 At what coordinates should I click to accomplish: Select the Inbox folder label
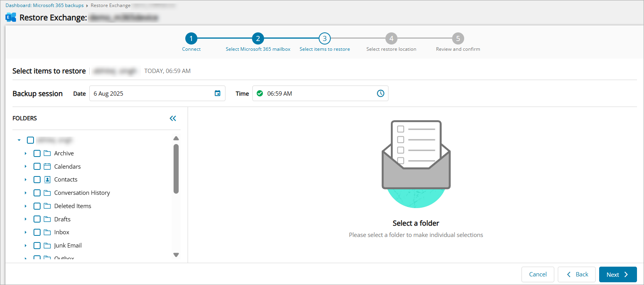pyautogui.click(x=62, y=232)
